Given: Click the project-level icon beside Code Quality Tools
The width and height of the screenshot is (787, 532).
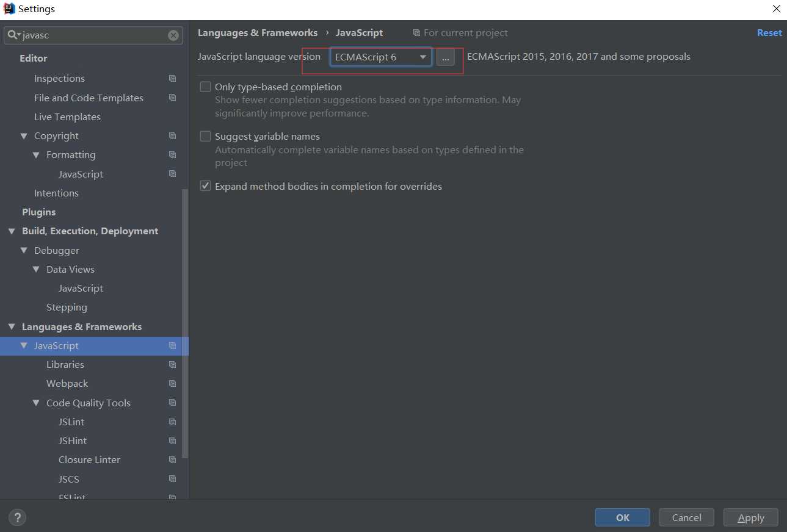Looking at the screenshot, I should (172, 403).
